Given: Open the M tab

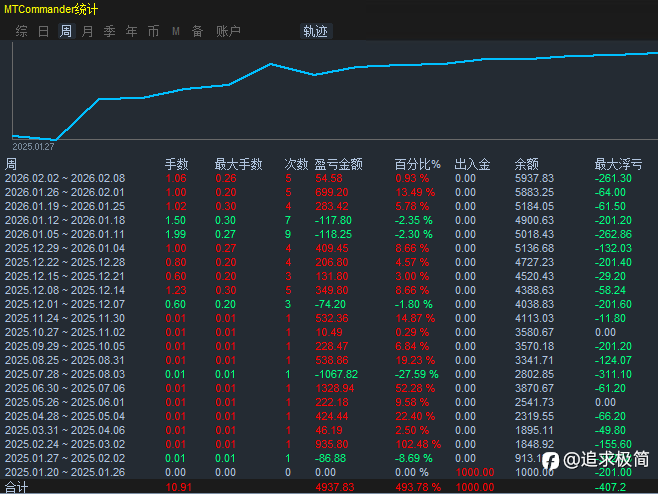Looking at the screenshot, I should 176,31.
